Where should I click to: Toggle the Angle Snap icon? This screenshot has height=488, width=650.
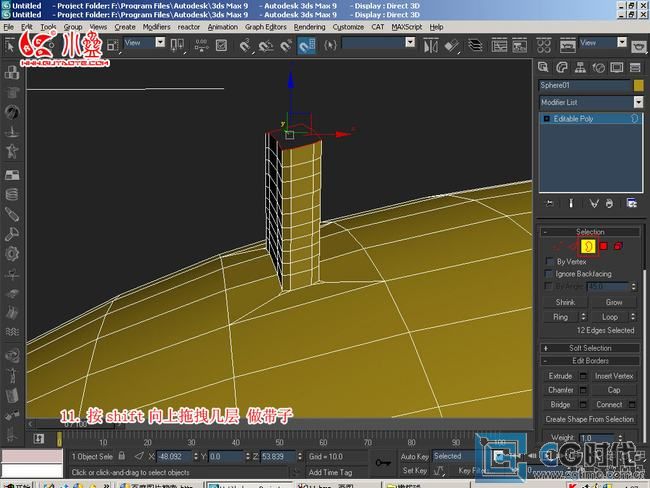[x=266, y=45]
